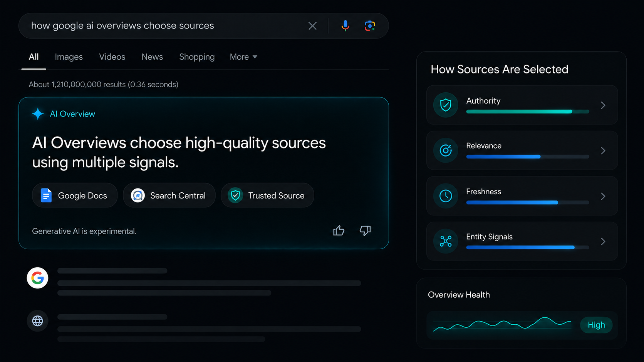
Task: Switch to the All tab
Action: 34,57
